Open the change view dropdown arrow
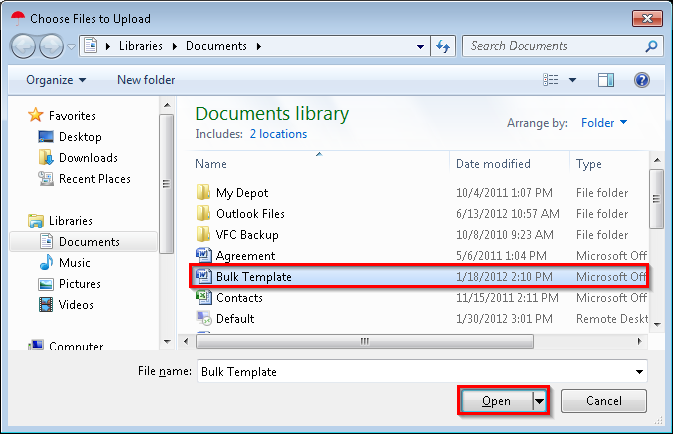 (573, 80)
